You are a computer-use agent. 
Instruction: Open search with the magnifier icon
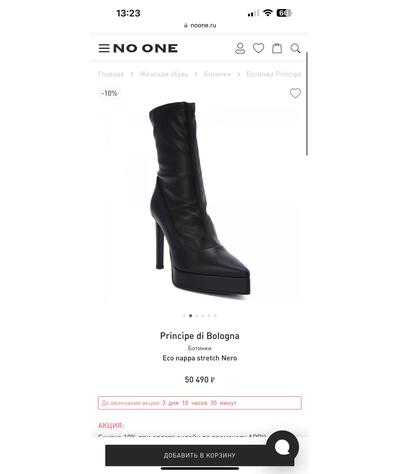pyautogui.click(x=295, y=48)
